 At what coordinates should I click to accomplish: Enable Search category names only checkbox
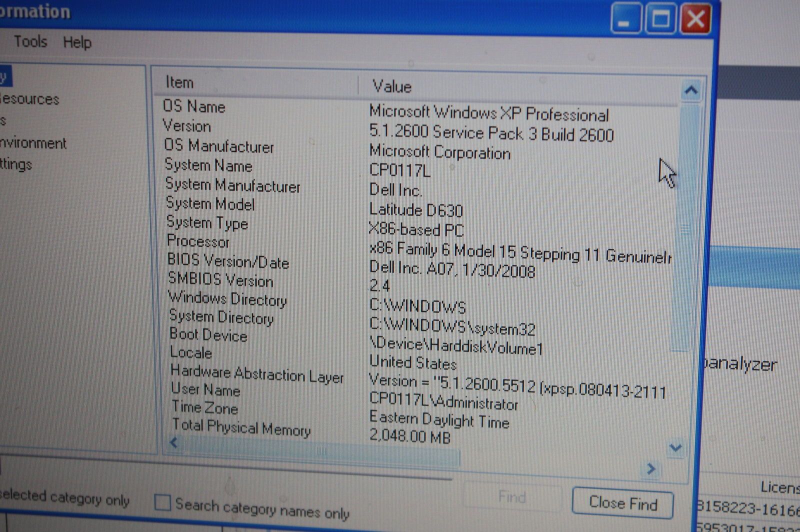click(x=162, y=502)
